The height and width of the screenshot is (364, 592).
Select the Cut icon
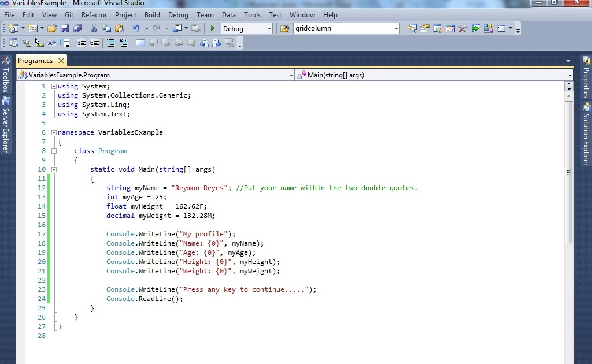[x=93, y=28]
